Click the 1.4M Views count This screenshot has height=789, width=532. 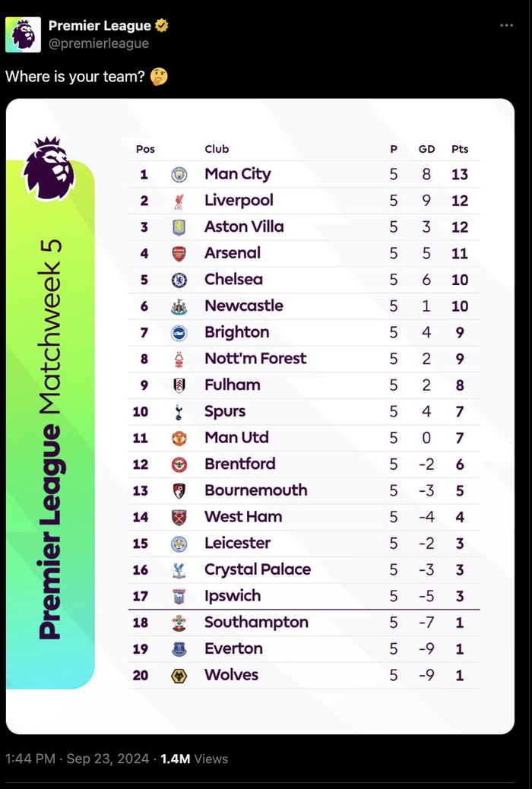click(x=195, y=759)
